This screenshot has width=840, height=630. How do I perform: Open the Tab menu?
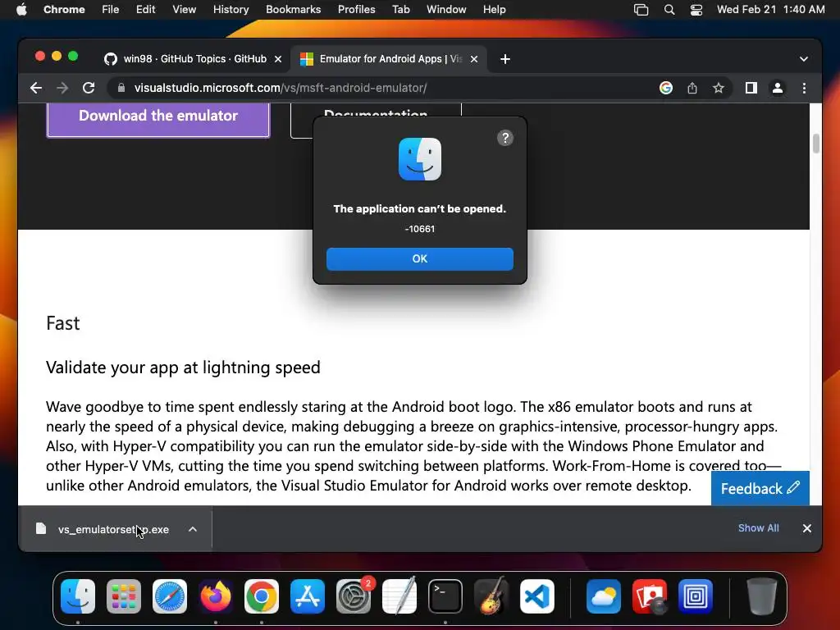(400, 10)
